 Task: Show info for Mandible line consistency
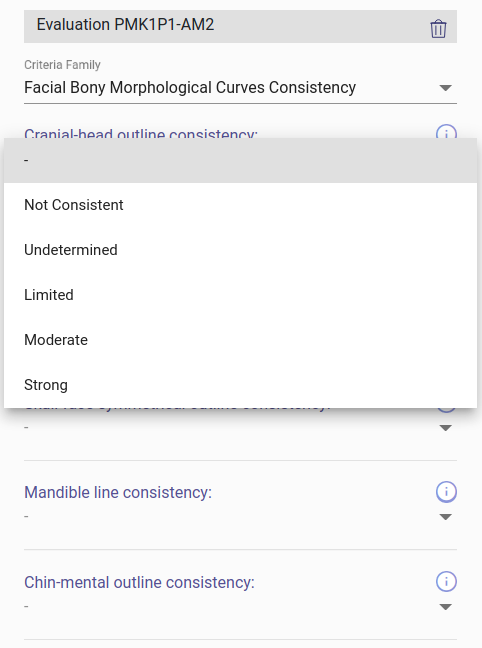click(446, 492)
